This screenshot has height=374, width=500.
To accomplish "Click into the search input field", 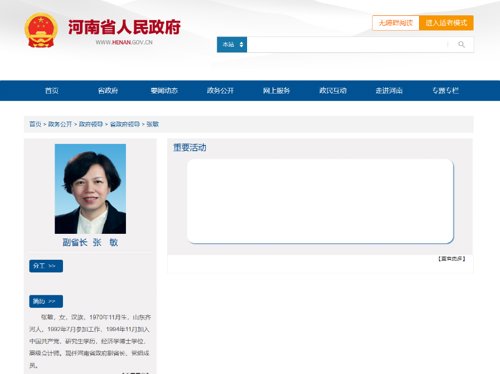I will 347,44.
